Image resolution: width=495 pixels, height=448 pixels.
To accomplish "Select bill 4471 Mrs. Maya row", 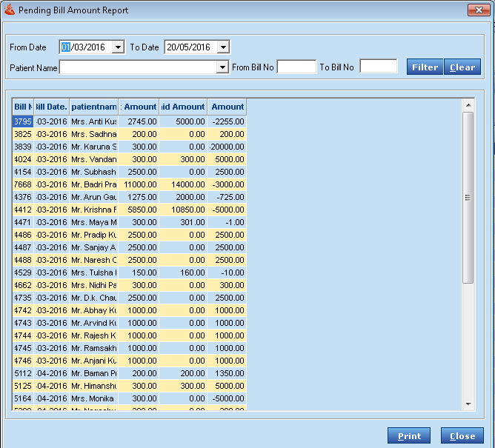I will click(93, 222).
